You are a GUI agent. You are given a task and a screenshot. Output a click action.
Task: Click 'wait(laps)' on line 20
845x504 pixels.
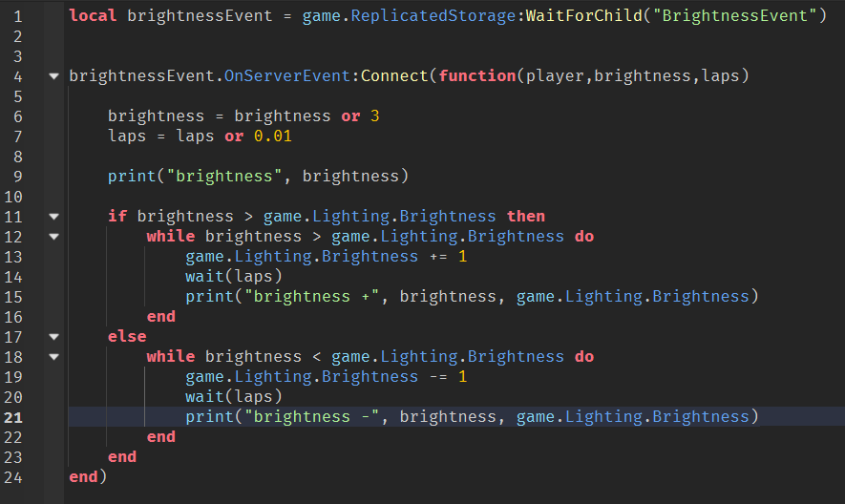(234, 397)
